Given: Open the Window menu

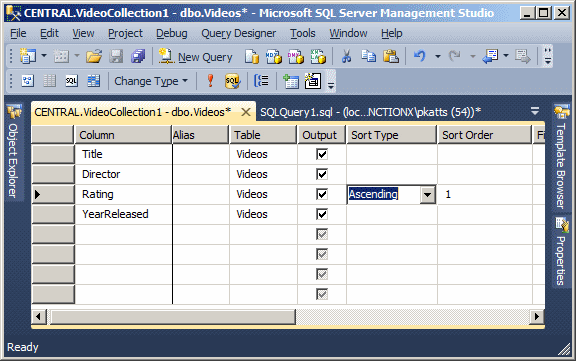Looking at the screenshot, I should 348,33.
